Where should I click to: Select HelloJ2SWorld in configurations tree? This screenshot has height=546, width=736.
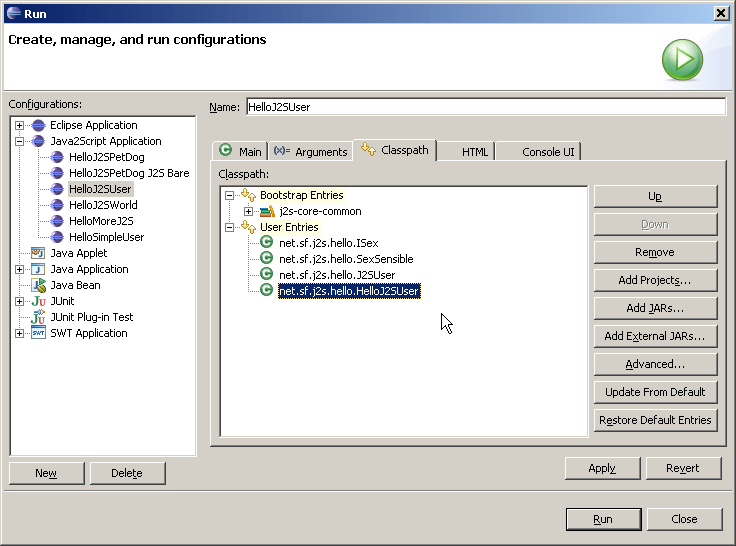(x=103, y=205)
